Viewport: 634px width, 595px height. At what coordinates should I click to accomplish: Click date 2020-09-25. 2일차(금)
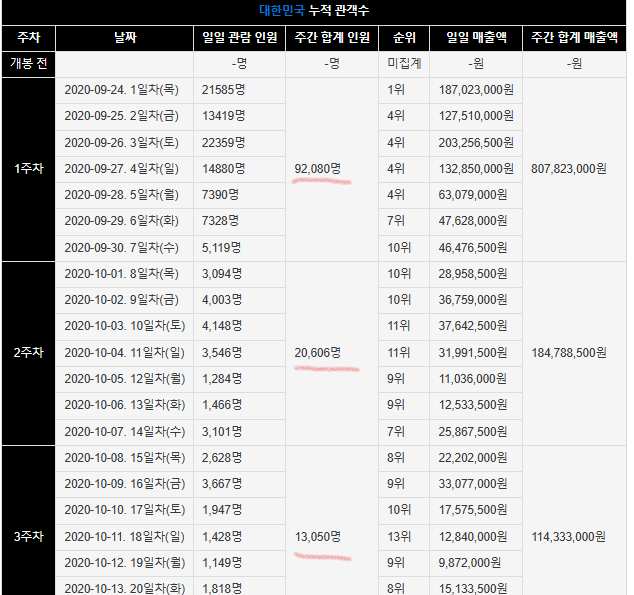pos(121,116)
